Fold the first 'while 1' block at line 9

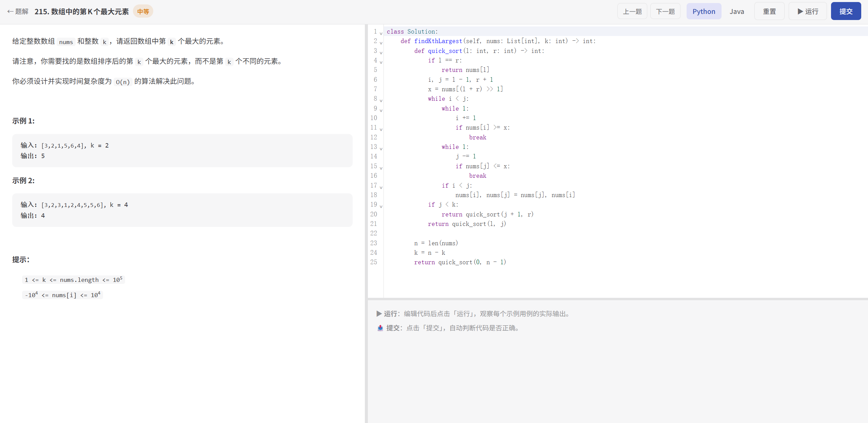click(381, 110)
